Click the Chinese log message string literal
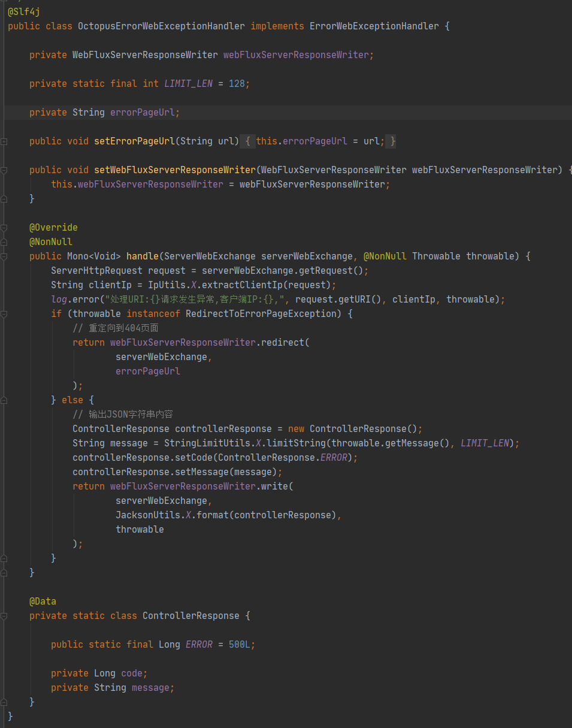 (197, 300)
